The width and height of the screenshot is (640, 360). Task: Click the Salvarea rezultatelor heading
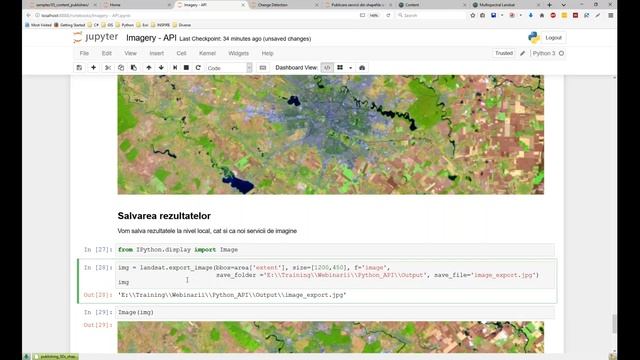[164, 216]
